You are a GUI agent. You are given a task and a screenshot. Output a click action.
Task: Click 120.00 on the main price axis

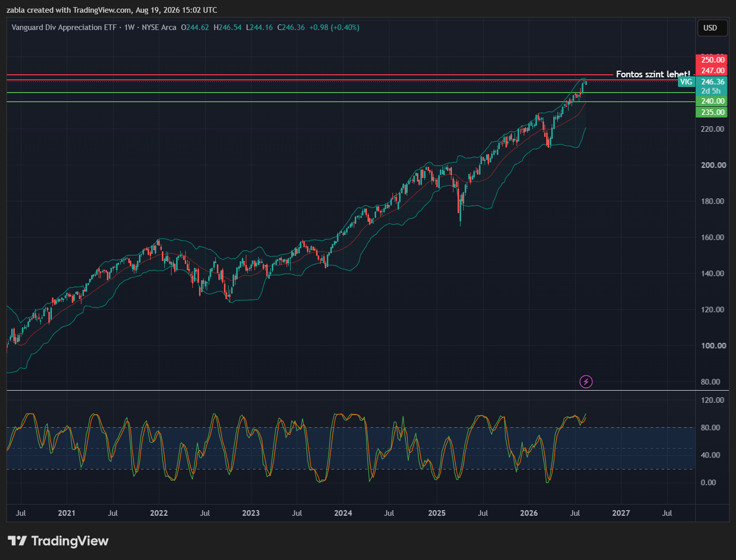[x=713, y=310]
